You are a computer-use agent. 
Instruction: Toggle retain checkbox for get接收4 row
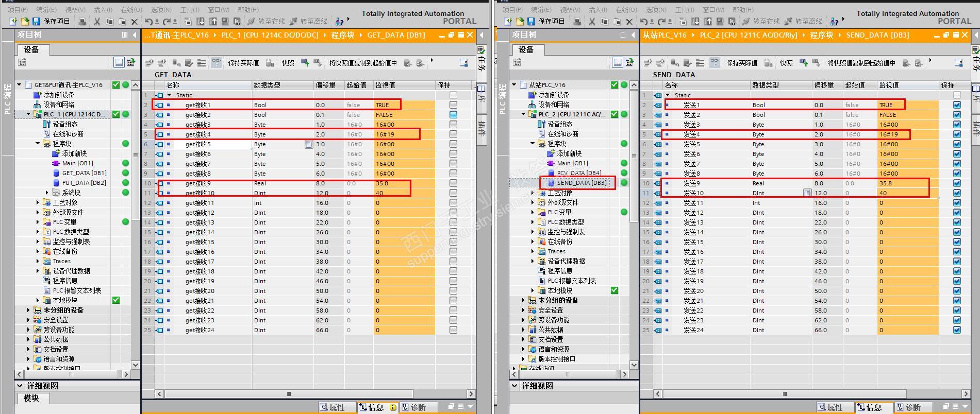click(453, 134)
